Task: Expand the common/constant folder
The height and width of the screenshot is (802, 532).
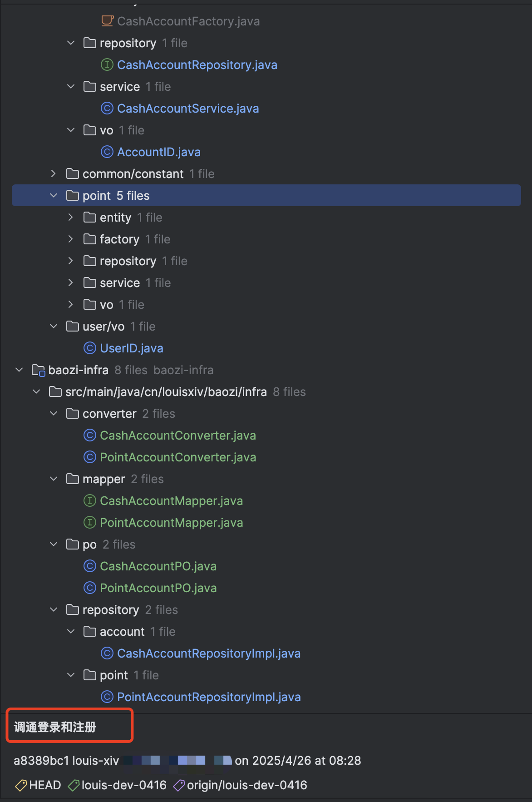Action: (54, 174)
